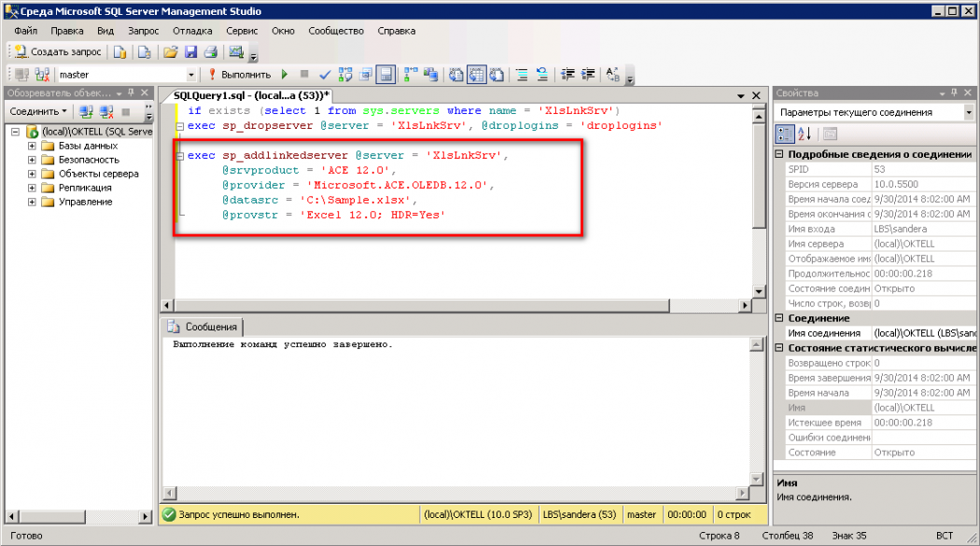Select the categorized view icon in Properties
Image resolution: width=980 pixels, height=546 pixels.
pos(784,133)
